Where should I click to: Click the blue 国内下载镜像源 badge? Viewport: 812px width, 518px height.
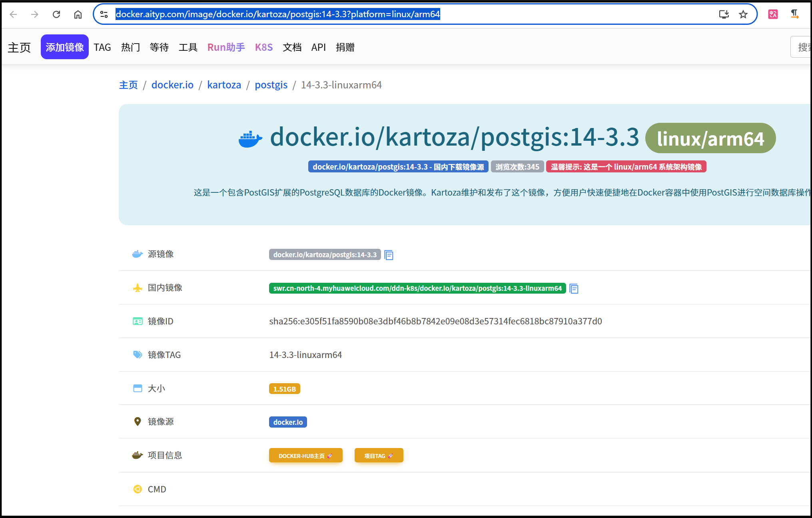[398, 167]
